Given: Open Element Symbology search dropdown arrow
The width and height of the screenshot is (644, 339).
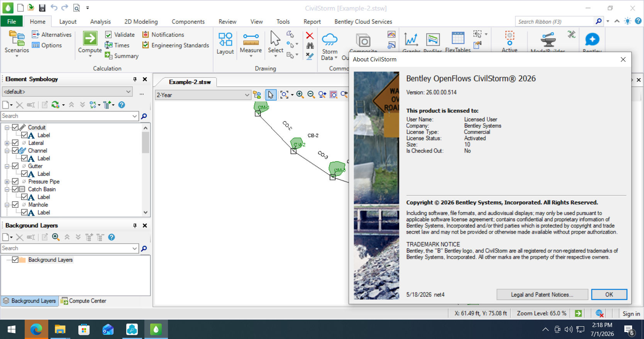Looking at the screenshot, I should click(134, 116).
